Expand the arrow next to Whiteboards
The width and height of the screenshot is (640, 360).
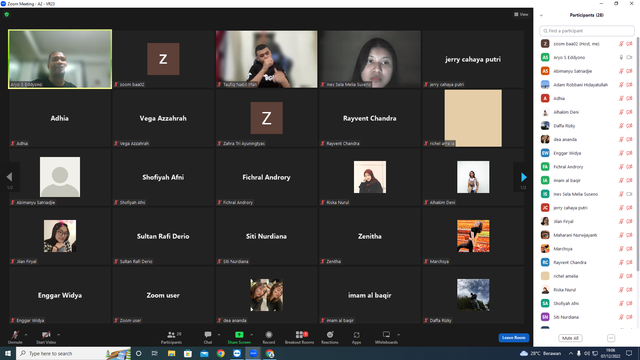click(x=398, y=335)
